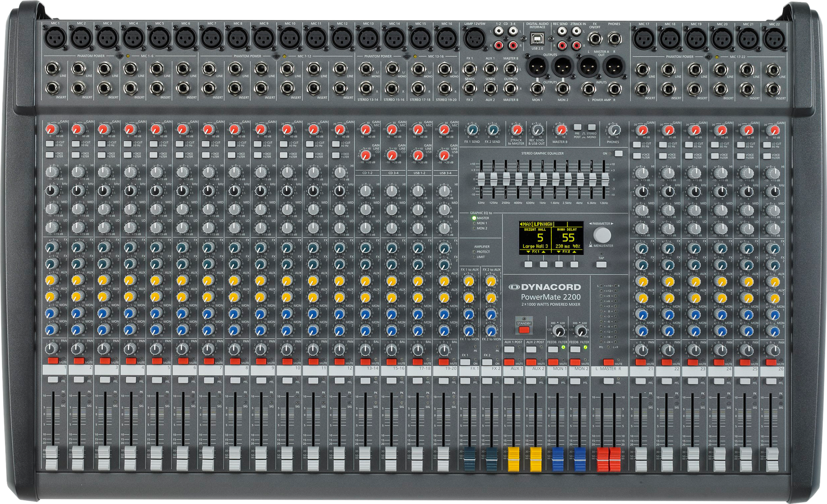
Task: Enable PFL on the MASTER section
Action: [x=609, y=381]
